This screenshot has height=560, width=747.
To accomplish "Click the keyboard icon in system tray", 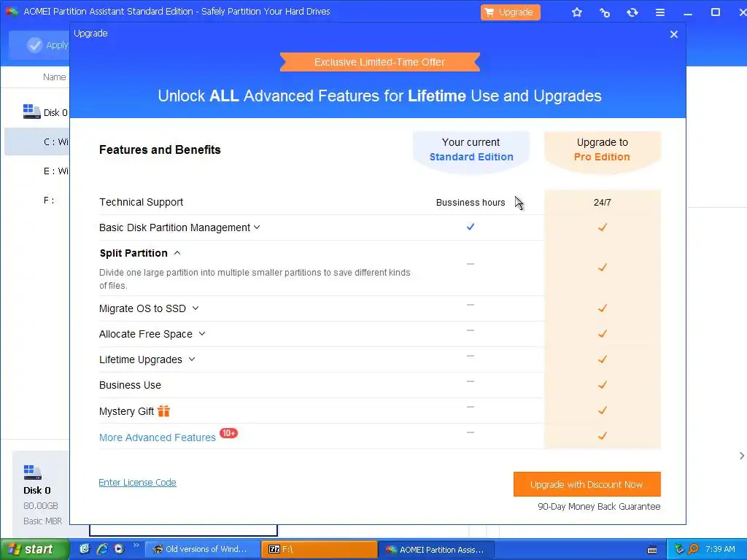I will tap(652, 550).
